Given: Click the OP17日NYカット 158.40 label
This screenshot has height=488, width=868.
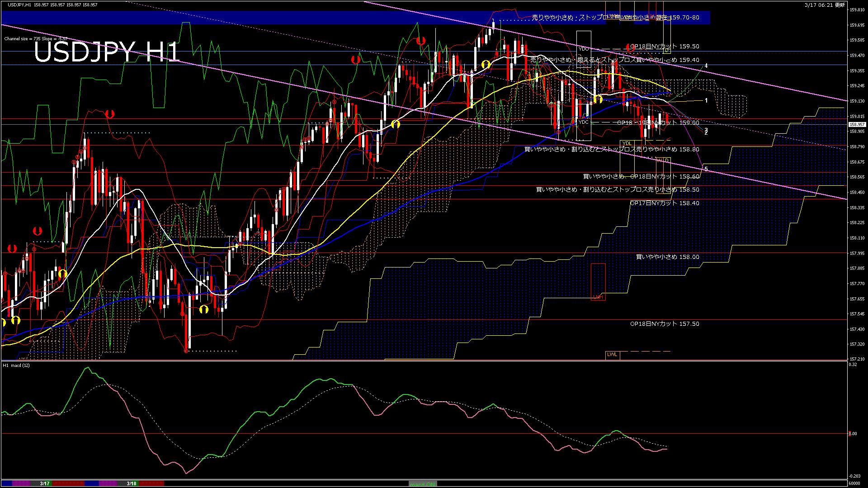Looking at the screenshot, I should click(x=665, y=203).
